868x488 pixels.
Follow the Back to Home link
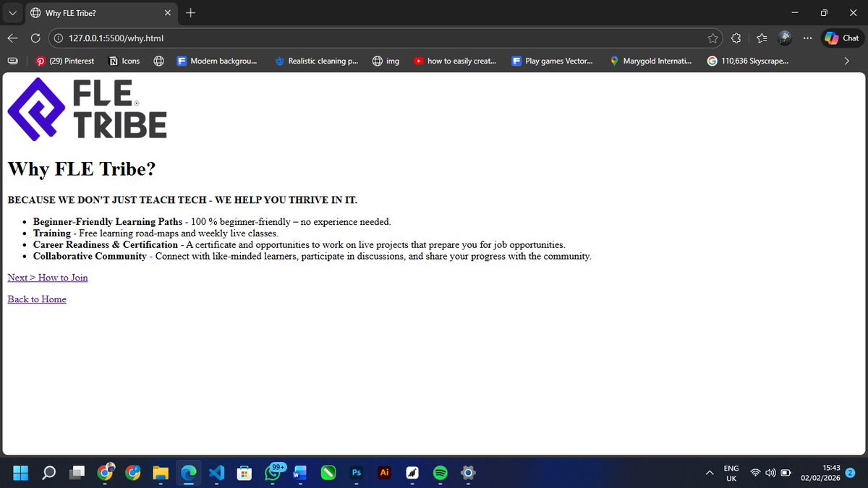pyautogui.click(x=37, y=299)
